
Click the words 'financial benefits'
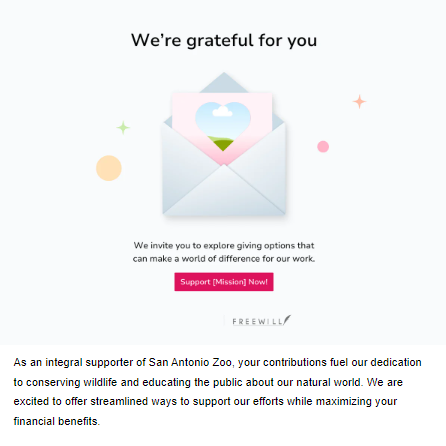click(x=56, y=421)
